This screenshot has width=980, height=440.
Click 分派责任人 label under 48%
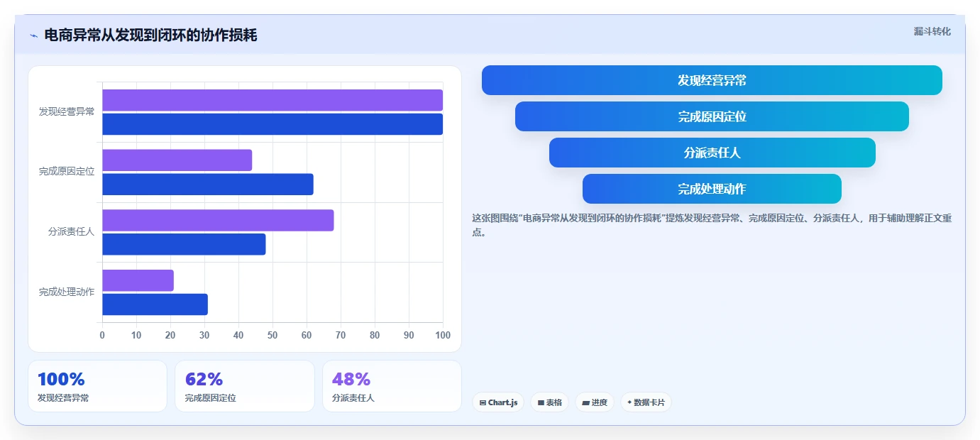pyautogui.click(x=353, y=398)
